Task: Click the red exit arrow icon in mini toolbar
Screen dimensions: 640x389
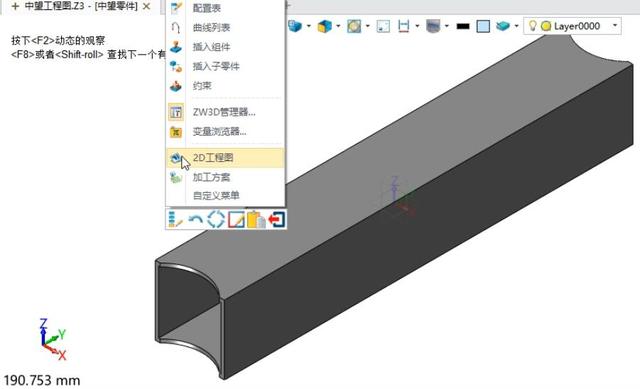Action: [x=276, y=219]
